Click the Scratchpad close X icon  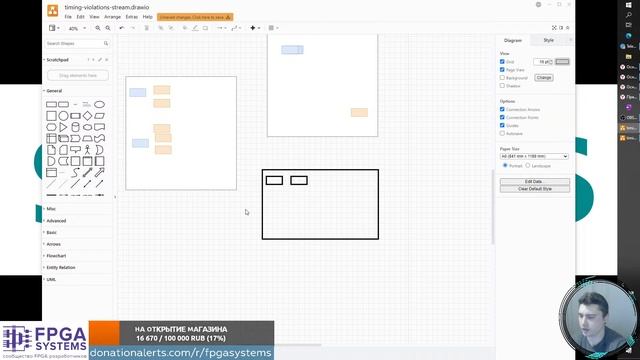coord(107,60)
